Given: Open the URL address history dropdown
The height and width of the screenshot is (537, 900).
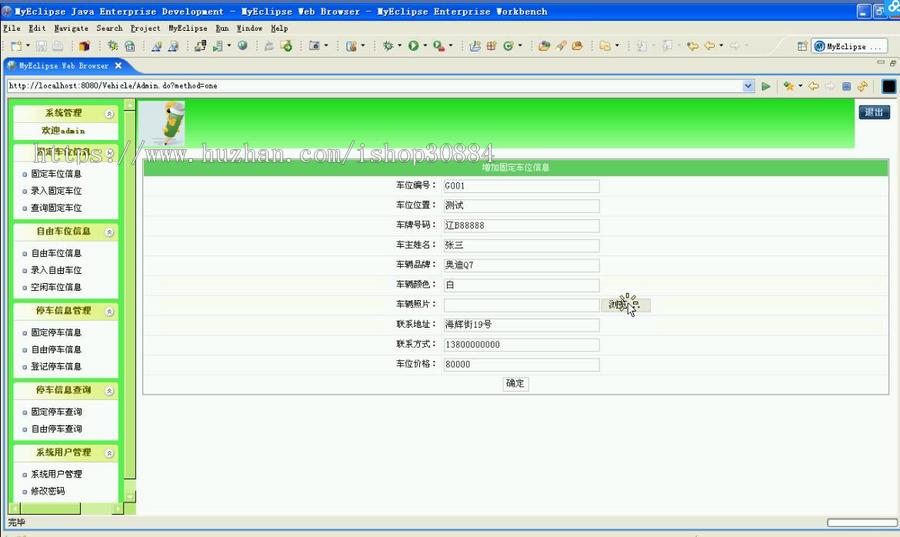Looking at the screenshot, I should coord(748,86).
